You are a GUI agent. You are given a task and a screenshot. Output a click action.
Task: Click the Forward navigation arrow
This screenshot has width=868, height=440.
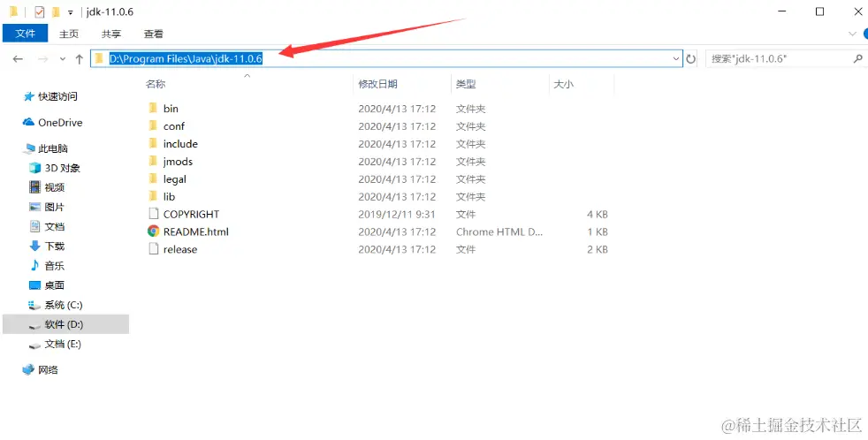[42, 58]
